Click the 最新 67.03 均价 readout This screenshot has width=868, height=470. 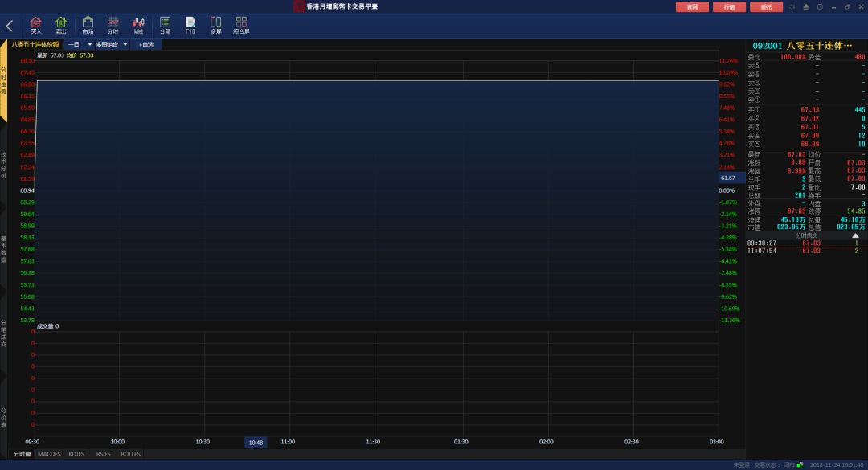[x=65, y=55]
